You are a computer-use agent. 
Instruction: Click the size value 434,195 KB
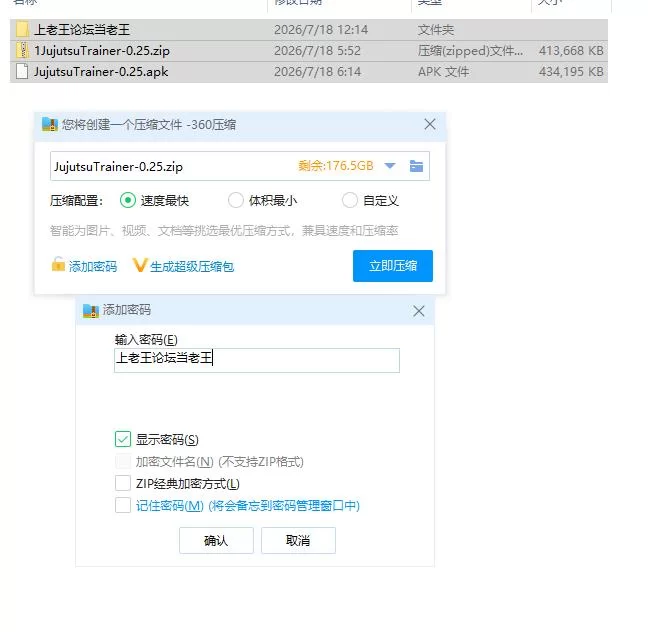click(571, 72)
